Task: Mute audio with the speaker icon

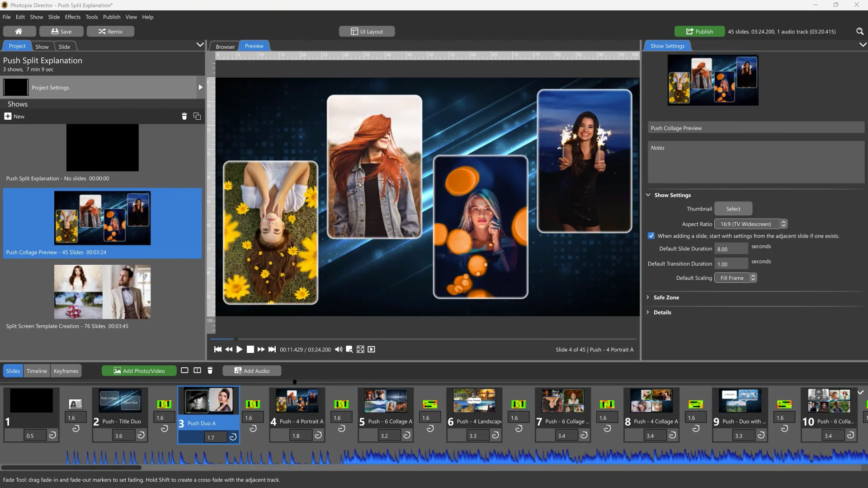Action: click(x=339, y=349)
